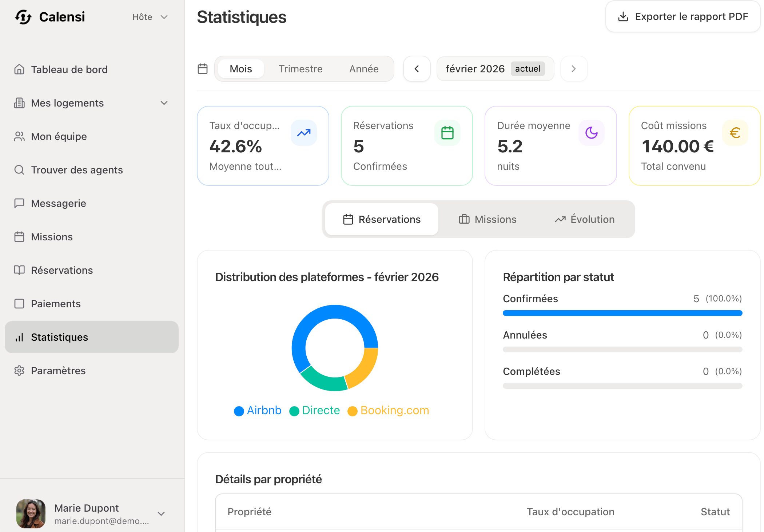Open the Évolution tab
This screenshot has width=764, height=532.
(x=585, y=219)
